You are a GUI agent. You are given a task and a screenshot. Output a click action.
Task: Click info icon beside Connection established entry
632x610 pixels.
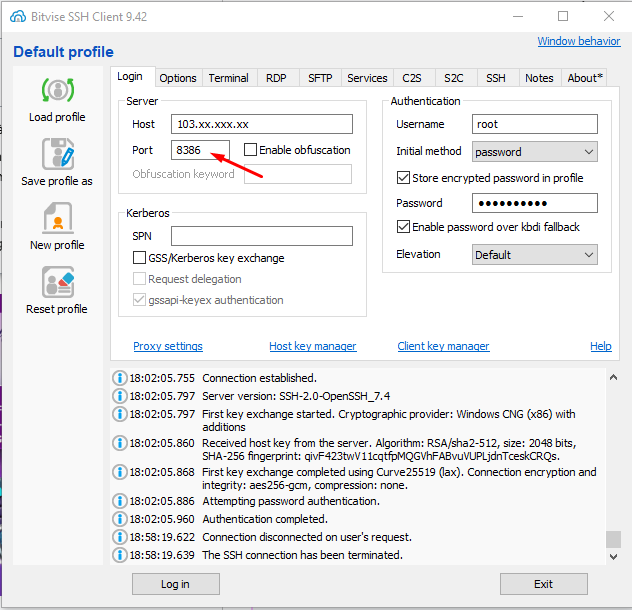click(120, 378)
